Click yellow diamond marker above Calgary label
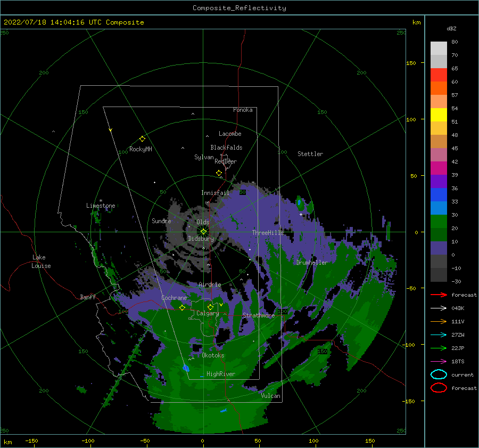This screenshot has height=448, width=479. tap(210, 307)
